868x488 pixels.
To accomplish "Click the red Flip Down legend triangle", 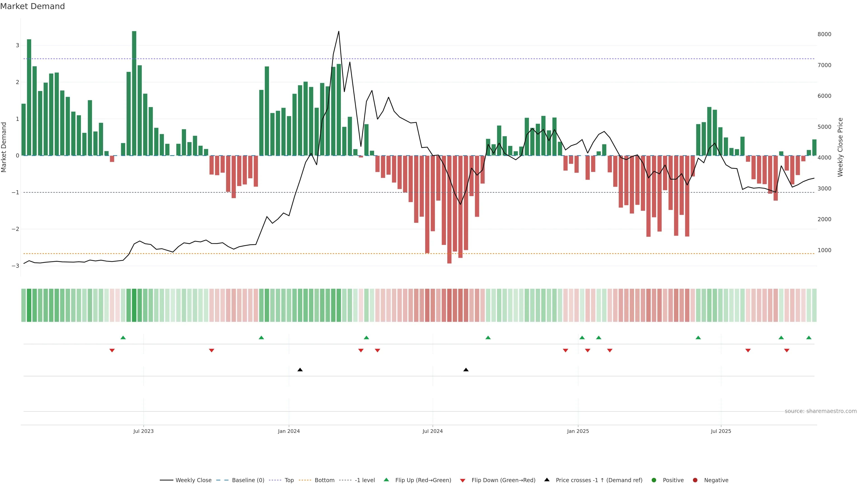I will coord(463,480).
